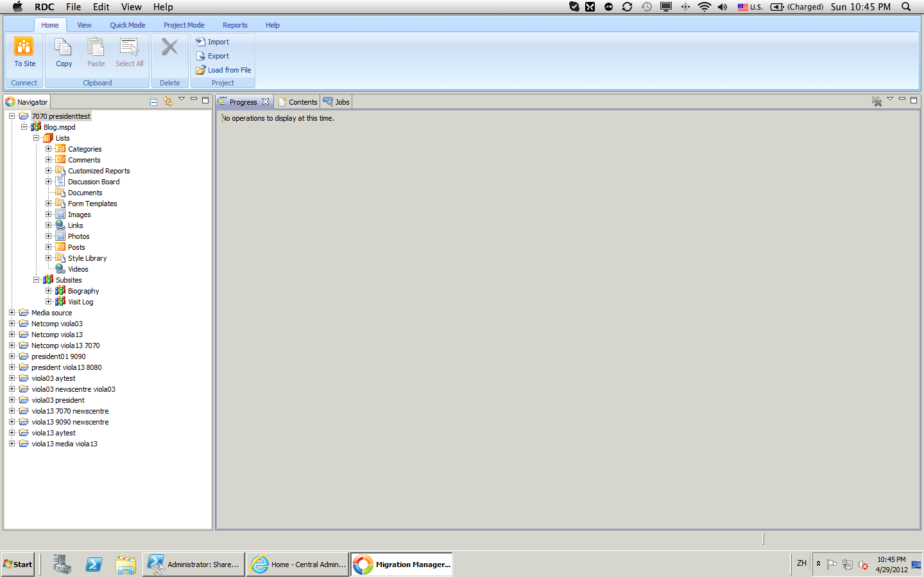Open Navigator view menu triangle

(x=182, y=99)
